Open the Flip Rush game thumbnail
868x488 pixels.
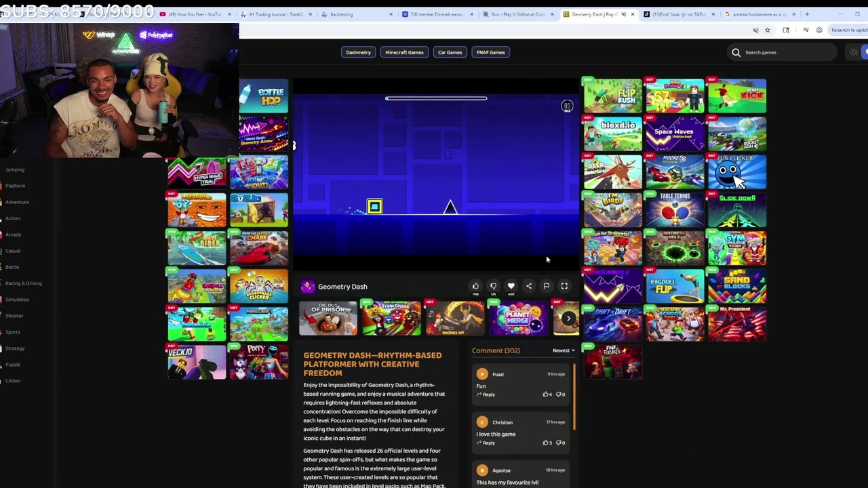coord(612,96)
